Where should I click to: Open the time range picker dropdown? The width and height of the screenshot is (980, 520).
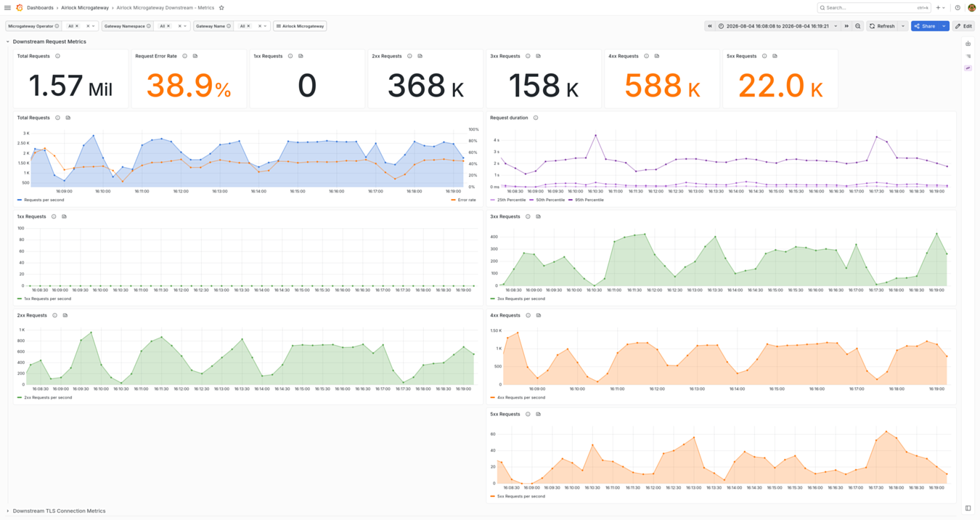778,26
